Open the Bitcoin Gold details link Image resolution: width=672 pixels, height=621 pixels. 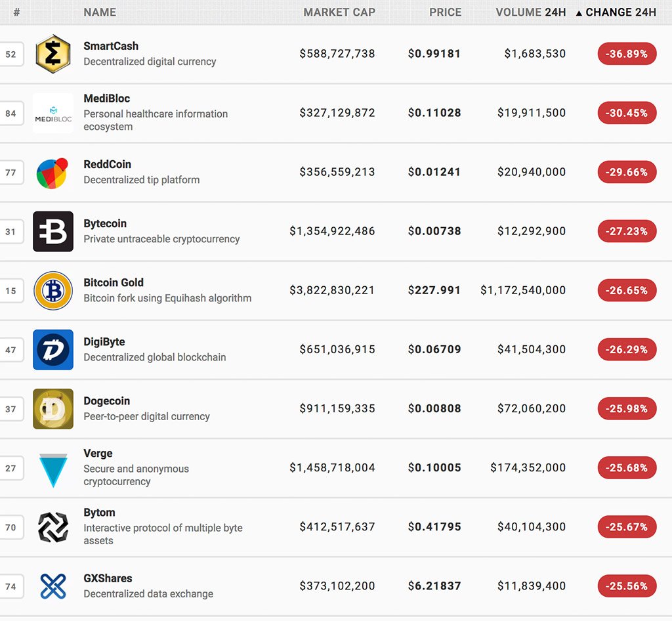tap(114, 282)
